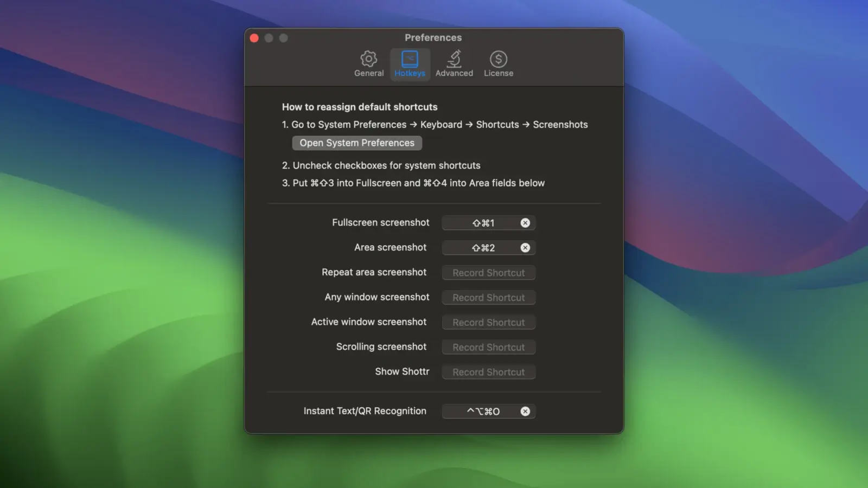Record shortcut for Repeat area screenshot

click(488, 273)
